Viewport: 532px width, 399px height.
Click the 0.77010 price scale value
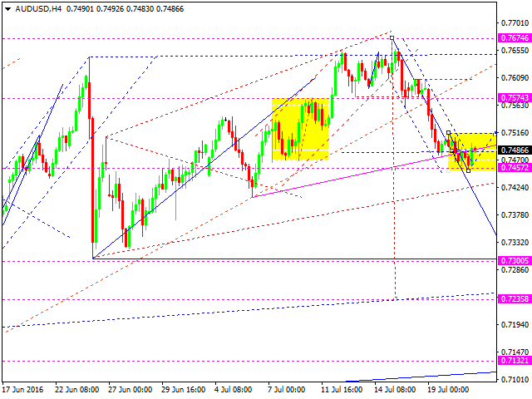coord(515,23)
